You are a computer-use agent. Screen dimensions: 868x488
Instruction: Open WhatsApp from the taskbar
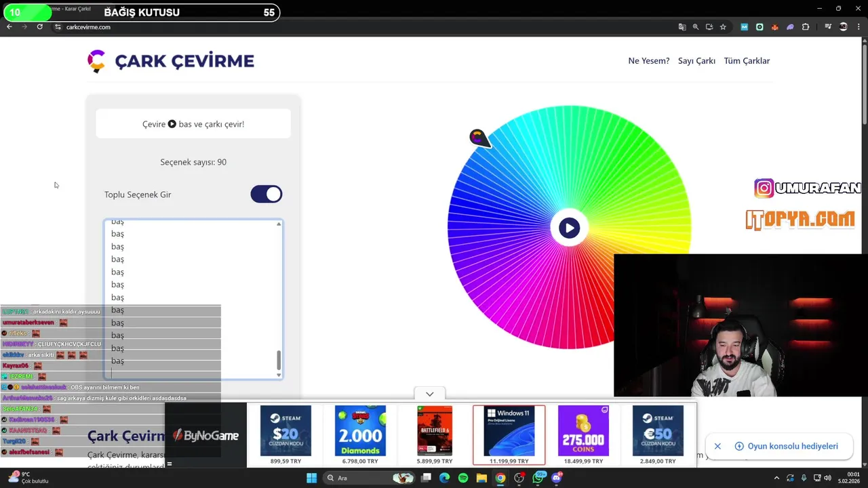(x=538, y=478)
